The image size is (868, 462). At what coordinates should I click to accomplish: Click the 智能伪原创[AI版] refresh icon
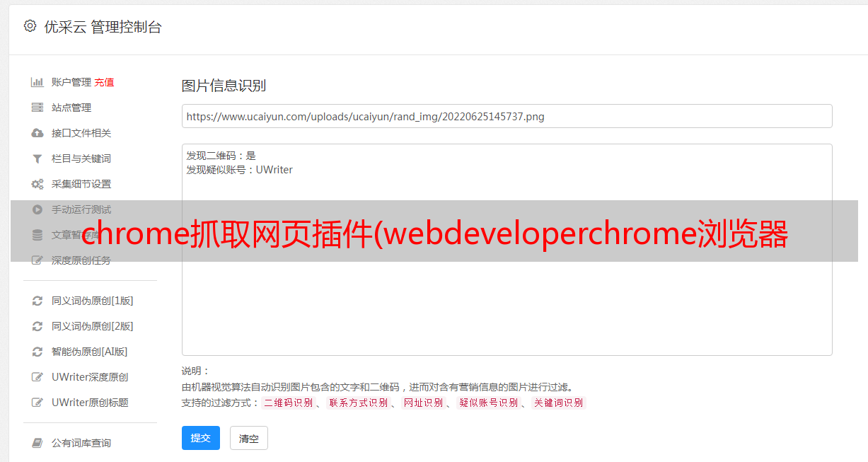tap(37, 352)
